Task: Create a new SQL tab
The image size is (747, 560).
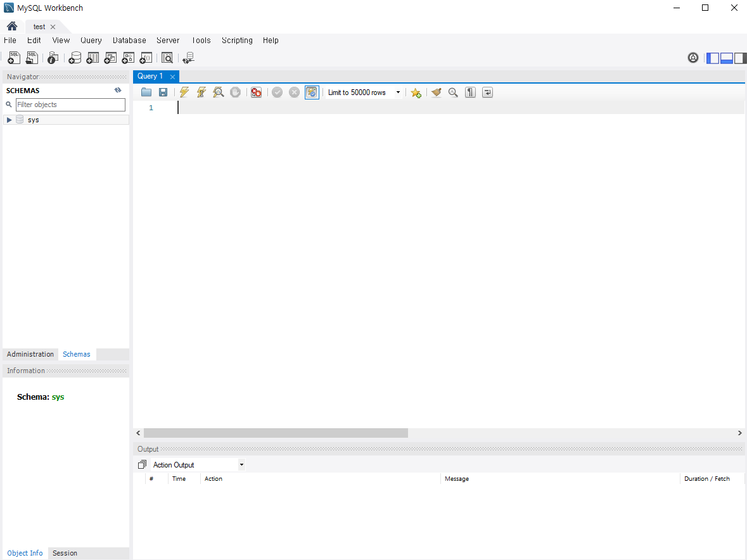Action: [x=14, y=58]
